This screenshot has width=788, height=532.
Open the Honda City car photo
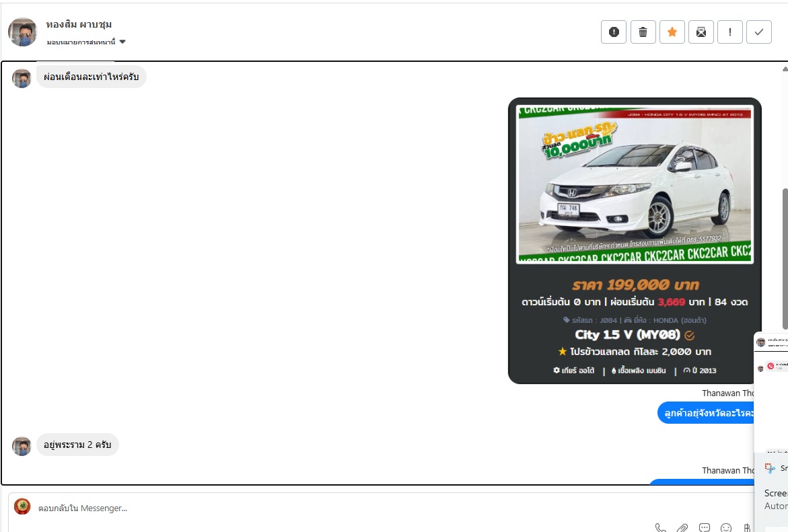[635, 184]
